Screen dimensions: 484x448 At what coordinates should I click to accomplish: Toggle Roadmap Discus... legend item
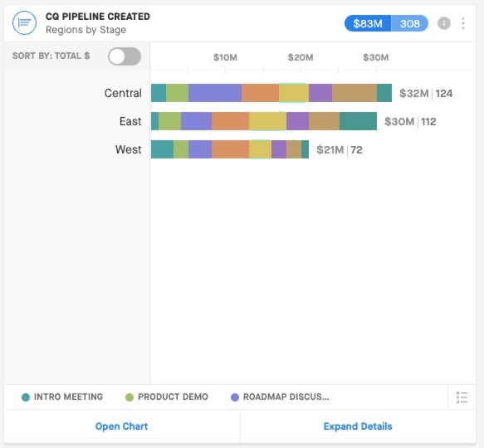pyautogui.click(x=280, y=397)
